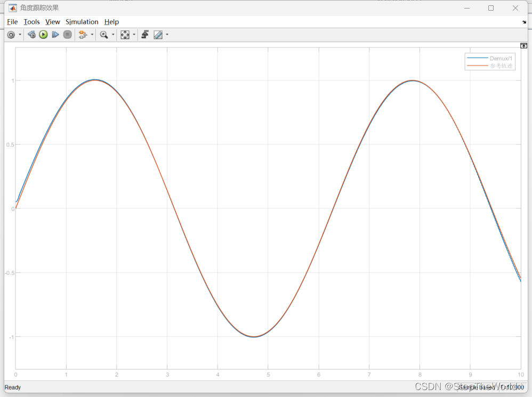Click the x-axis tick label 10
Screen dimensions: 532x397
coord(521,375)
